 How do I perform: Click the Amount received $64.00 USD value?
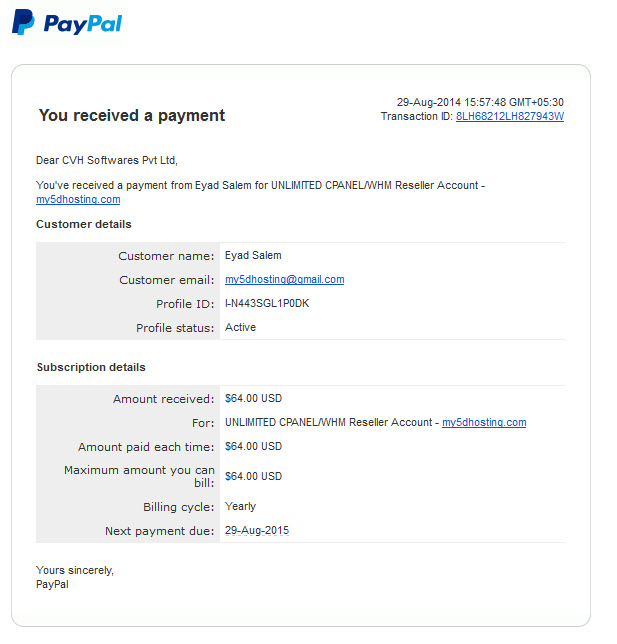tap(253, 398)
